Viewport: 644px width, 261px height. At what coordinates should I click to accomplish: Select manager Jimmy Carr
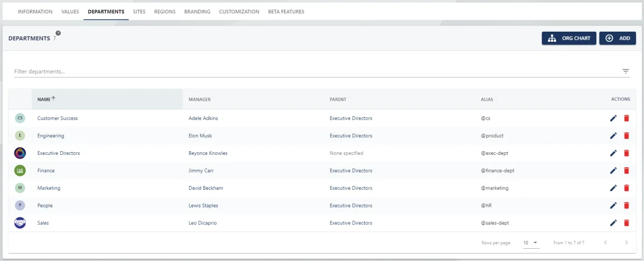coord(201,170)
